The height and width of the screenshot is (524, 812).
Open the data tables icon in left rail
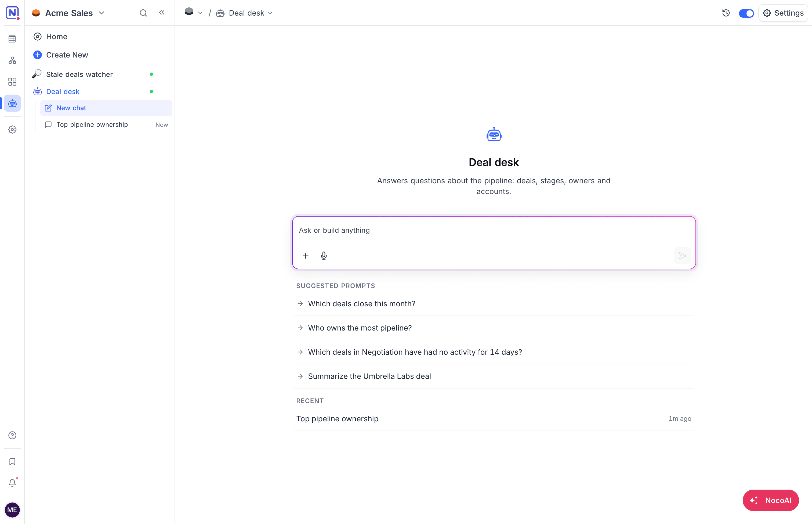[x=12, y=39]
